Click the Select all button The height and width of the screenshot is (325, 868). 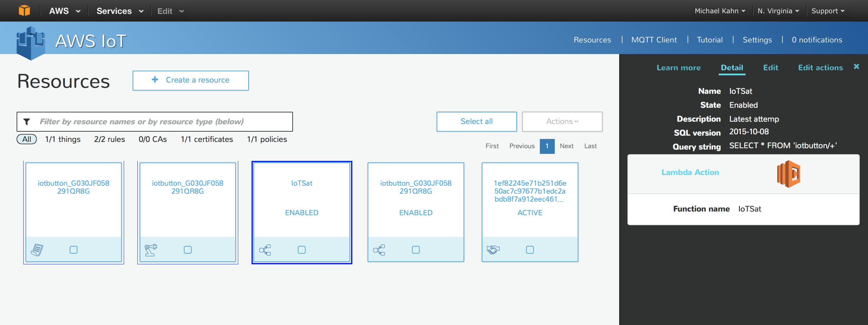coord(476,122)
